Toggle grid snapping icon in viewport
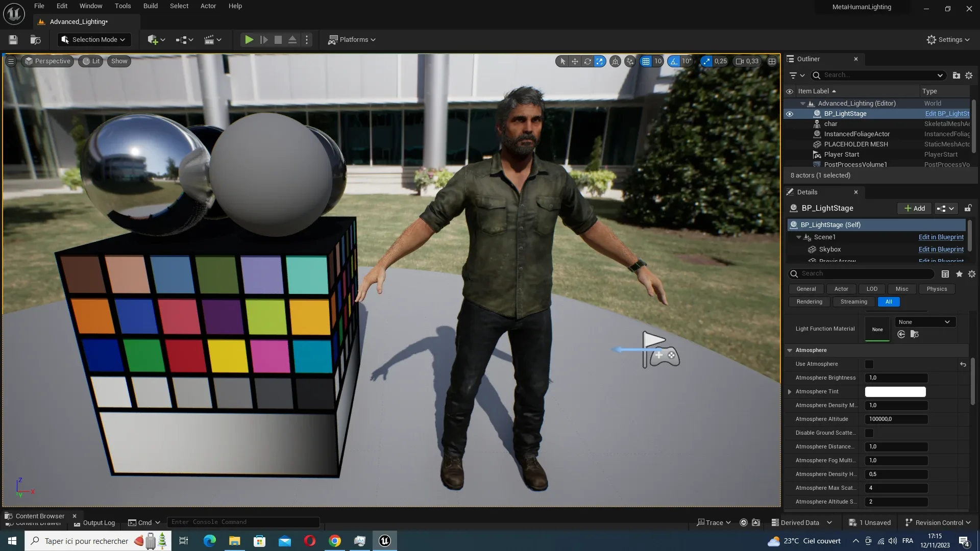This screenshot has width=980, height=551. tap(646, 61)
